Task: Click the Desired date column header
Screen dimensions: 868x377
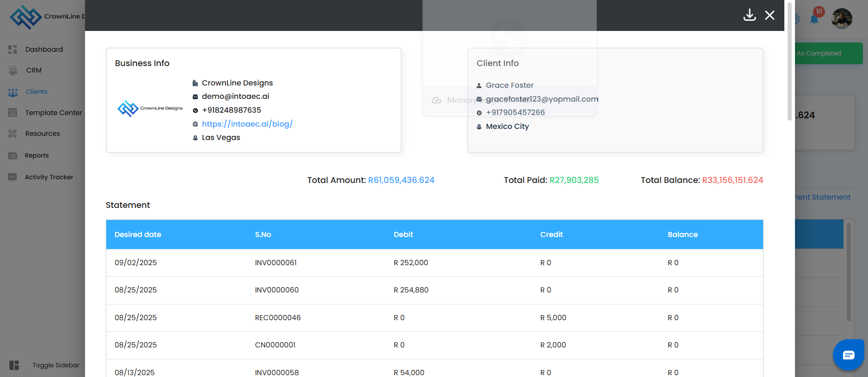Action: tap(138, 235)
